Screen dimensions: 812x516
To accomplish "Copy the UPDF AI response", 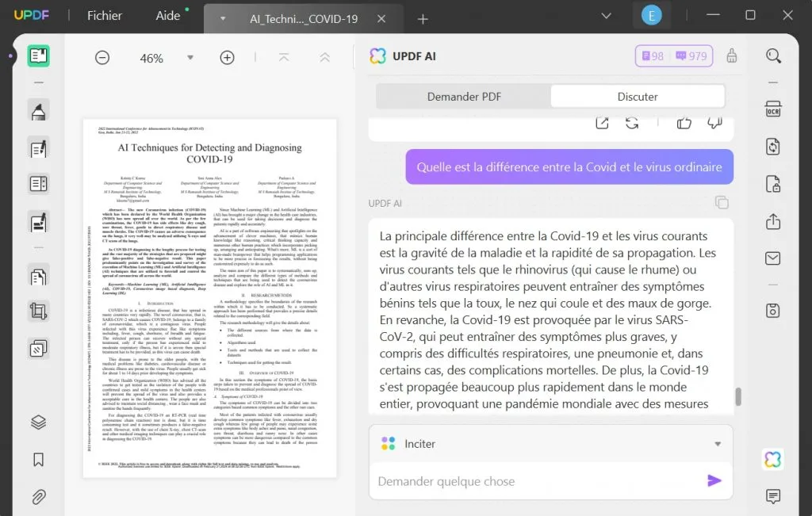I will point(722,202).
